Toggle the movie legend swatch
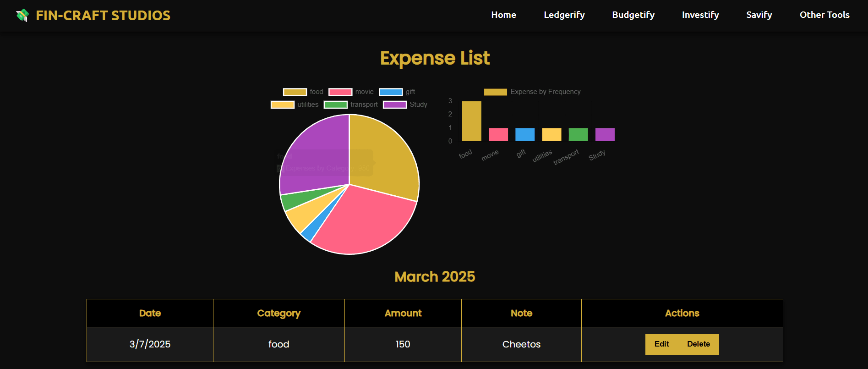Screen dimensions: 868x369 (340, 92)
